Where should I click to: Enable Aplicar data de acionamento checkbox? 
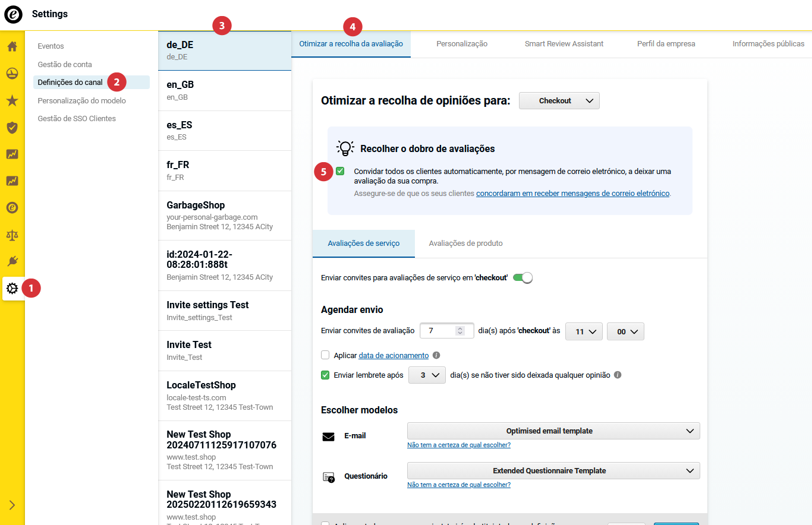click(x=325, y=355)
